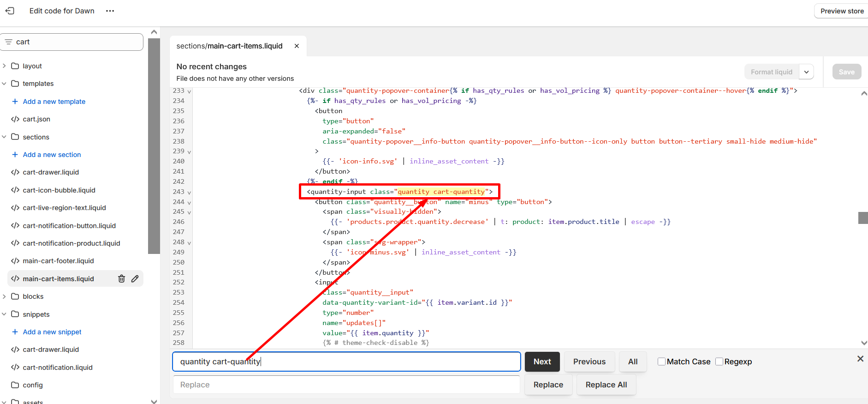Click the code editor vertical scrollbar thumb
Image resolution: width=868 pixels, height=404 pixels.
(863, 218)
